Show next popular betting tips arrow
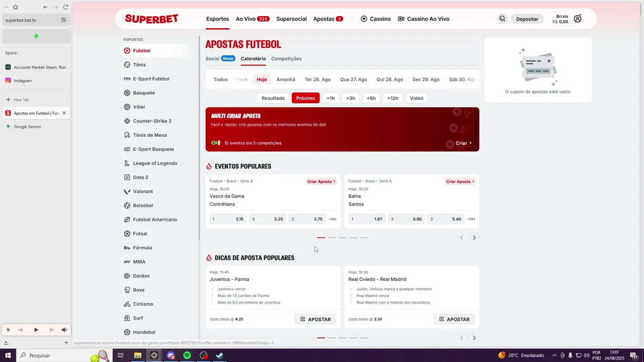 click(x=474, y=338)
